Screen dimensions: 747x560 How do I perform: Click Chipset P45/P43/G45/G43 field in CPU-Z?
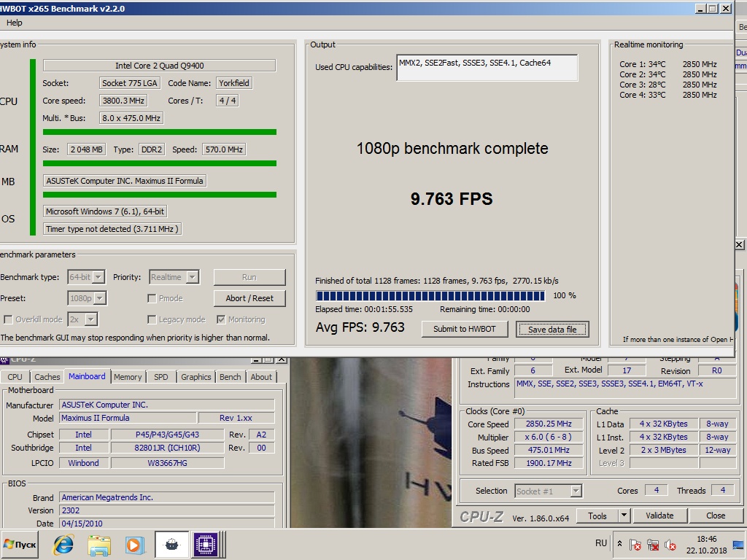167,435
